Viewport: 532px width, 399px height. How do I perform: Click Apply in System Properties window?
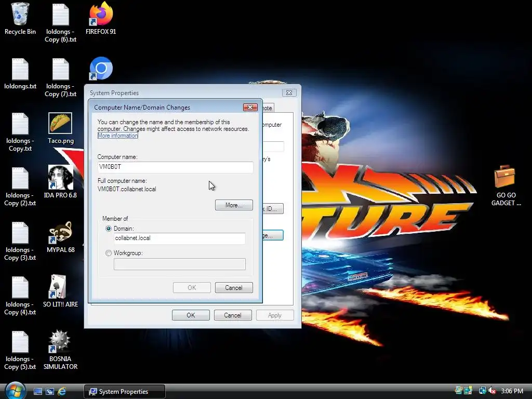(x=275, y=315)
